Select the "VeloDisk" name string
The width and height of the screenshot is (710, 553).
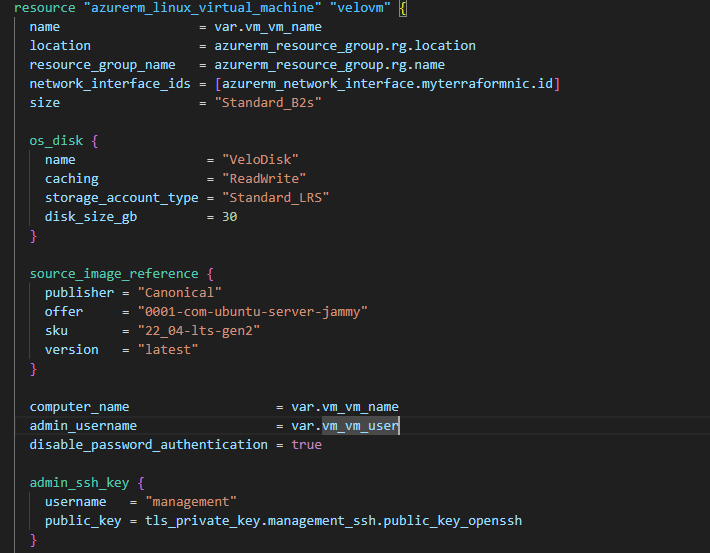[260, 160]
